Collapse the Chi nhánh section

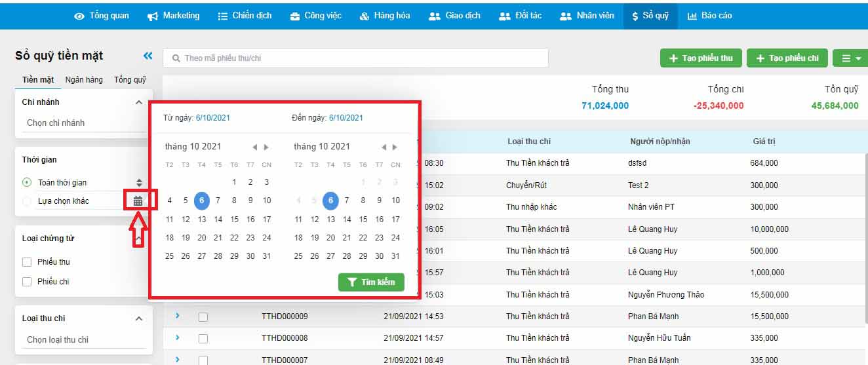coord(138,102)
